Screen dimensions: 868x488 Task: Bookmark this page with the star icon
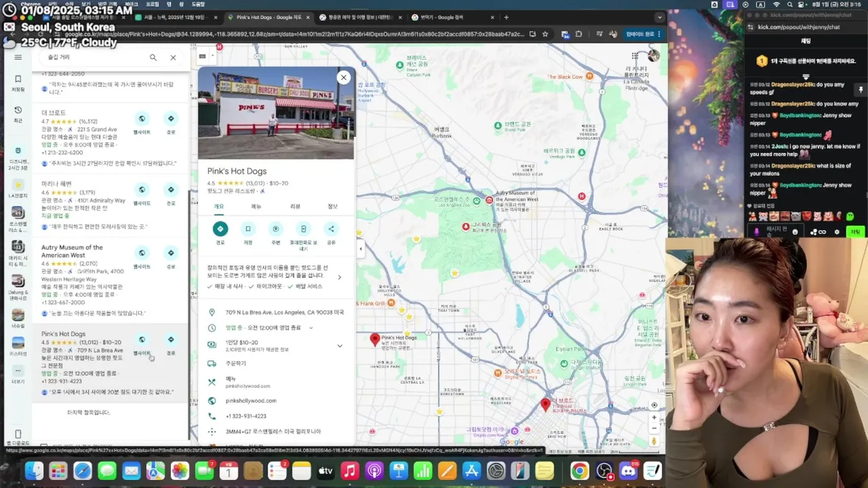pyautogui.click(x=544, y=34)
